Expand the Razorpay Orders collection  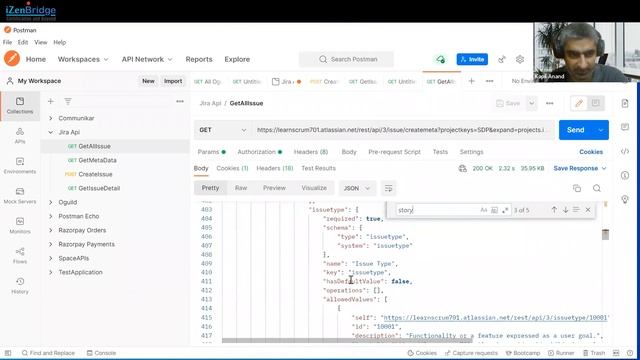pyautogui.click(x=51, y=230)
